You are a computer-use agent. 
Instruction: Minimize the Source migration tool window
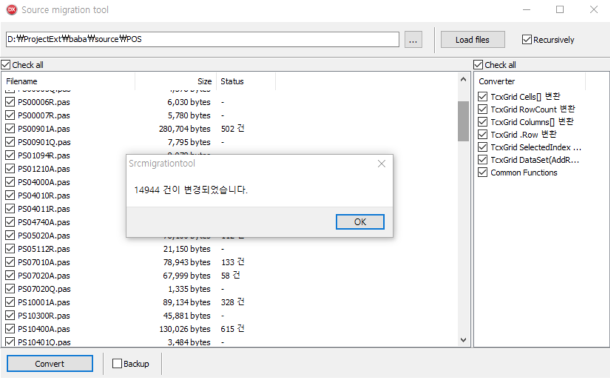click(526, 9)
